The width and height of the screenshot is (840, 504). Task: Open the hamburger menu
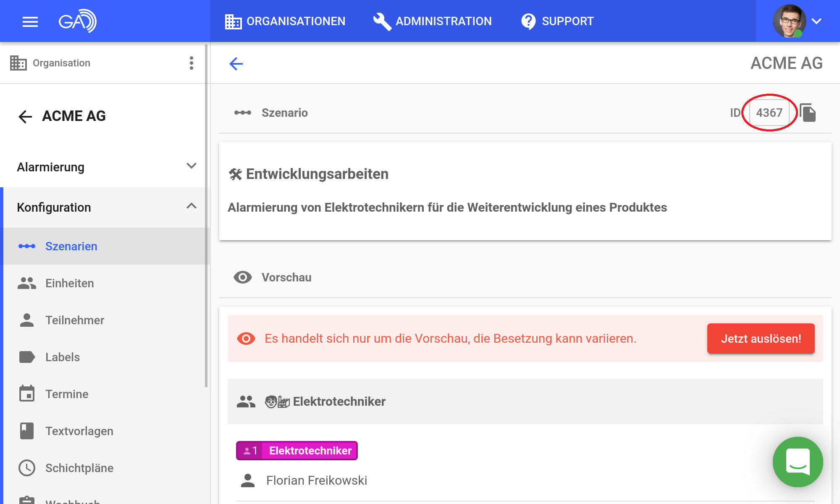[x=30, y=21]
